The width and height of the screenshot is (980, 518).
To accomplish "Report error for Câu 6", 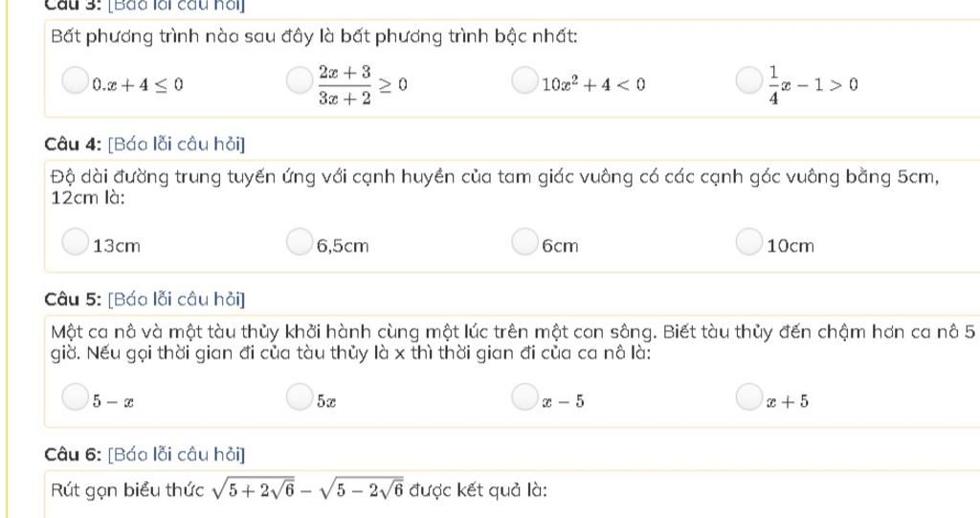I will pos(176,454).
